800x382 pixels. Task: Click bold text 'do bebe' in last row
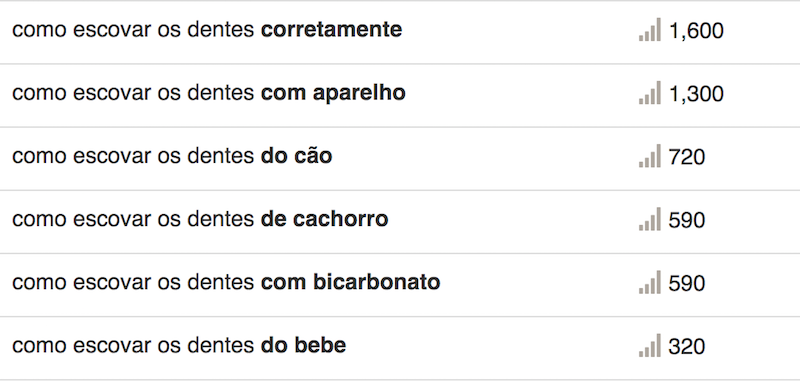304,346
